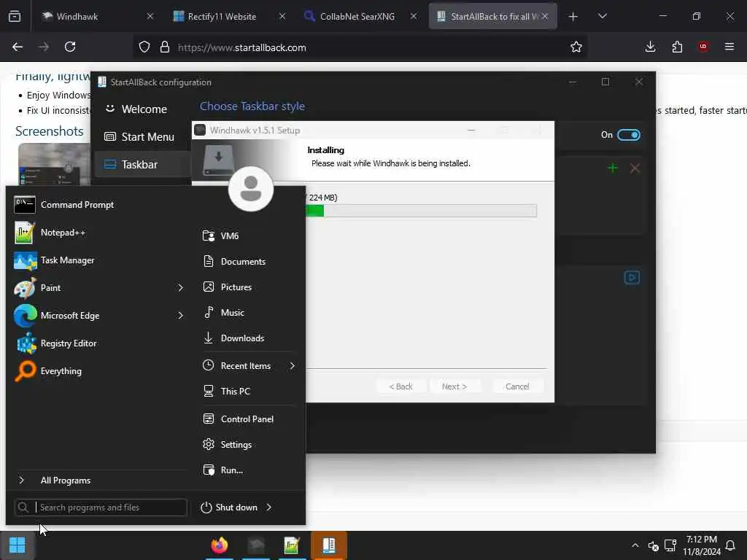Switch to Rectify11 Website tab
Screen dimensions: 747x560
tap(224, 17)
